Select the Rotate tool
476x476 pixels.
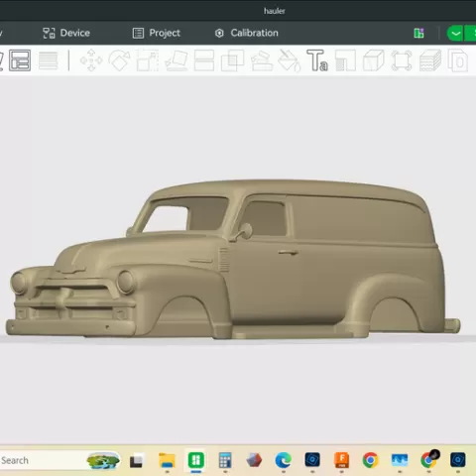pos(119,60)
